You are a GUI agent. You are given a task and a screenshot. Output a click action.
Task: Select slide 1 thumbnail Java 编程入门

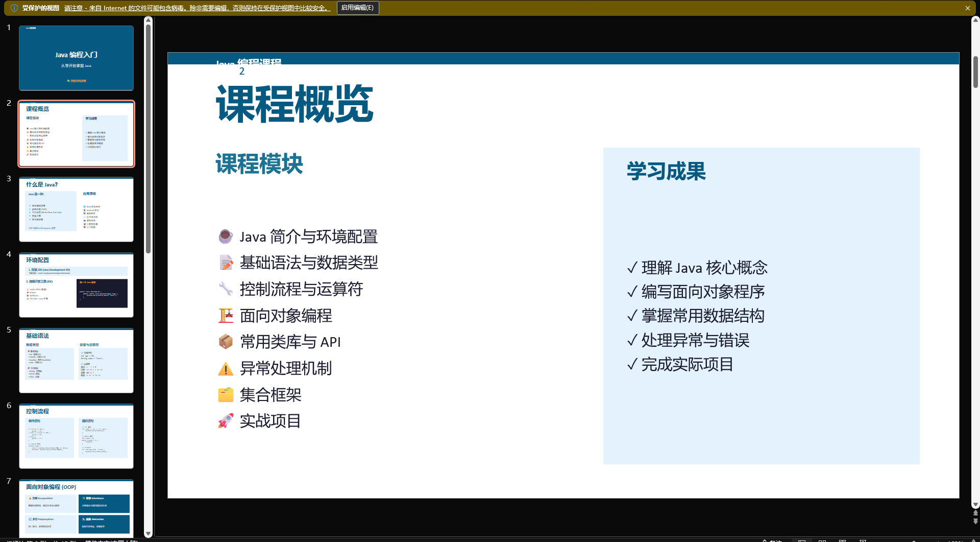pos(77,58)
